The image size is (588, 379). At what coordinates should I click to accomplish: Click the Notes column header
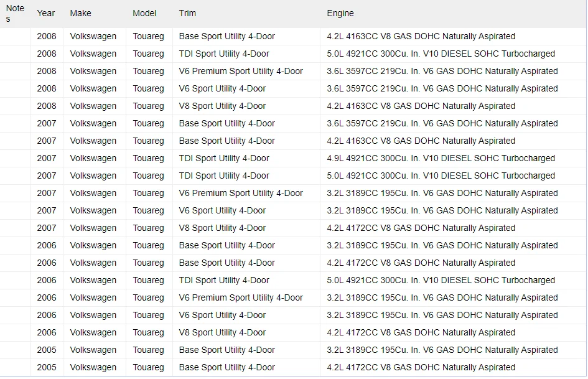click(x=15, y=14)
